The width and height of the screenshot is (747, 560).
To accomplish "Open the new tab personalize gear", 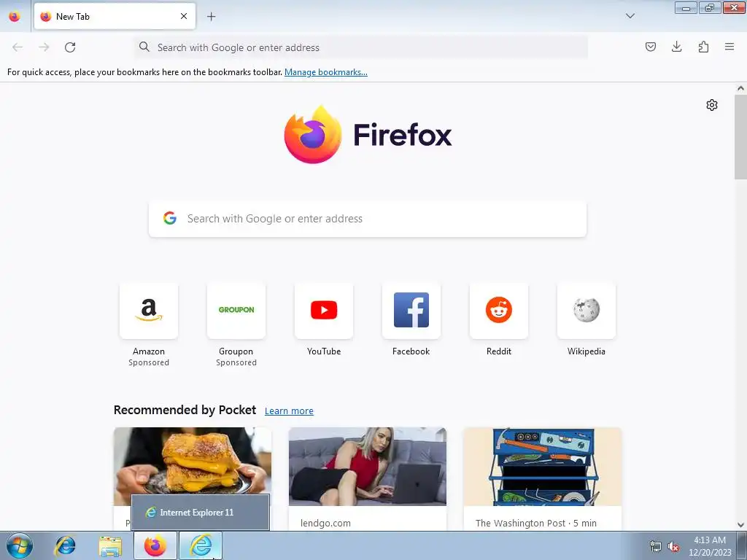I will coord(712,105).
